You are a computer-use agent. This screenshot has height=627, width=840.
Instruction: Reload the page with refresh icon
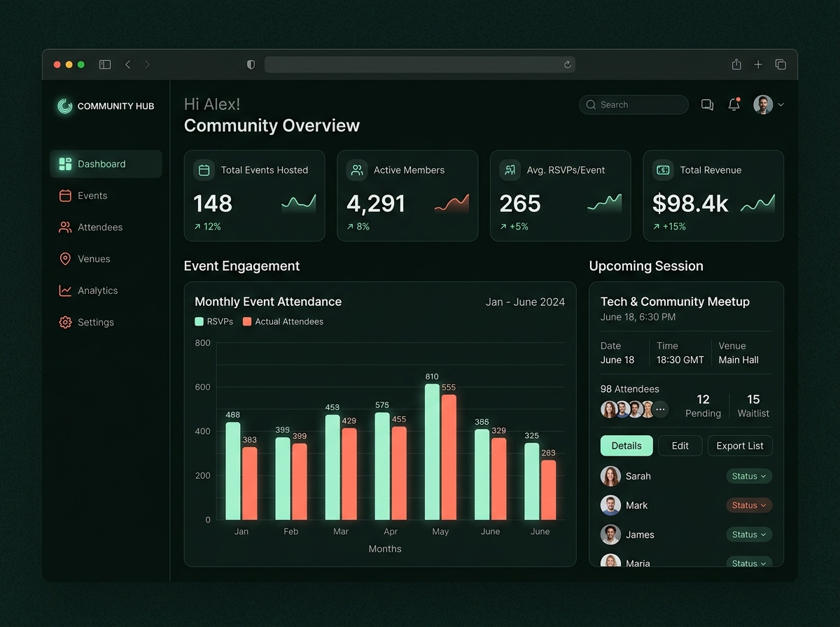click(568, 64)
